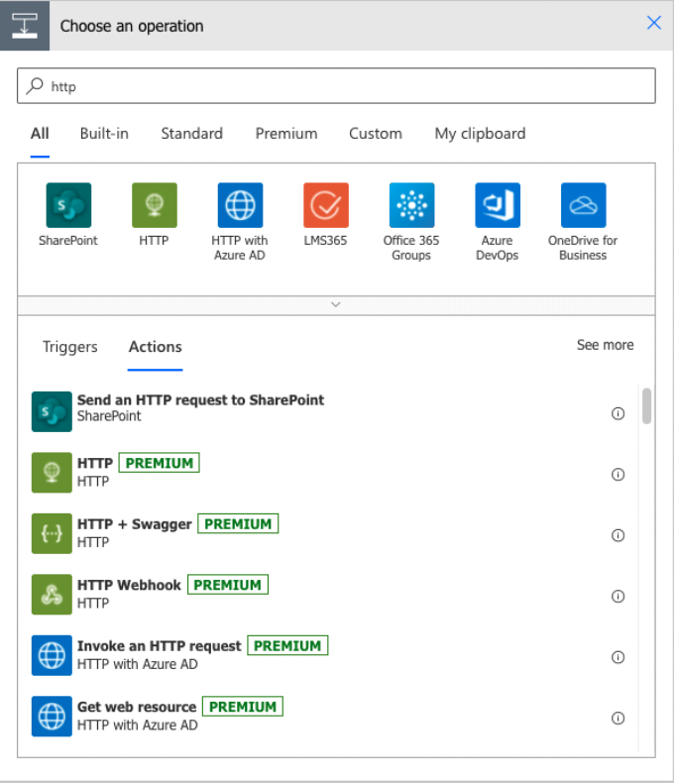Switch to the Triggers tab
675x784 pixels.
[70, 347]
